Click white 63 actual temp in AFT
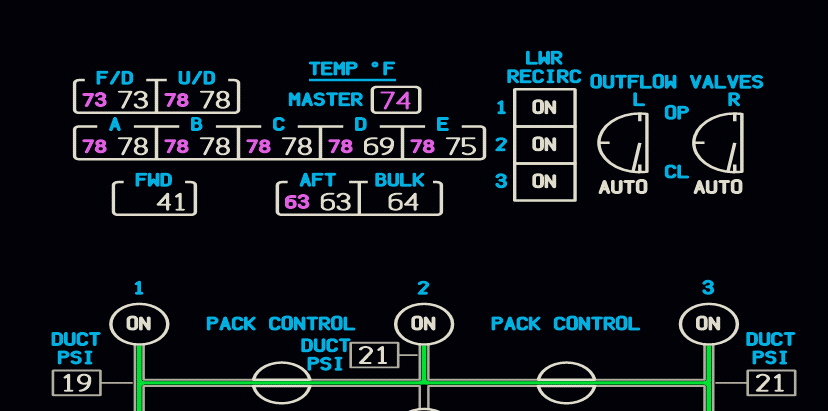 tap(336, 202)
